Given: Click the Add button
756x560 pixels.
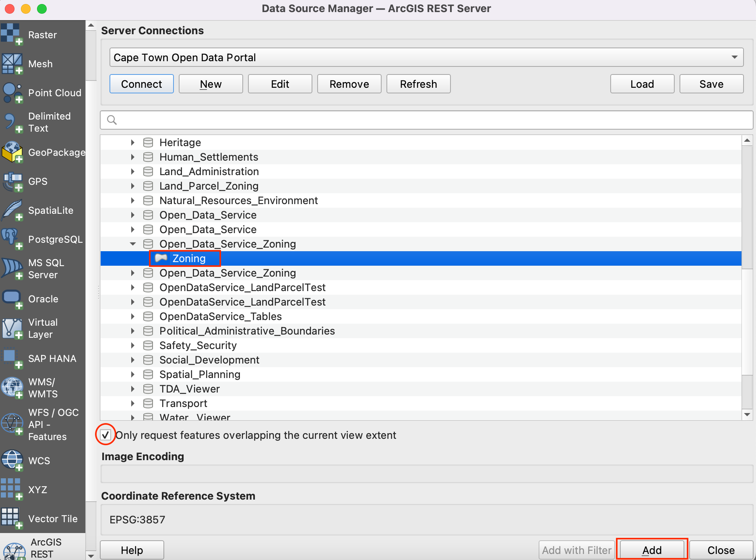Looking at the screenshot, I should 651,550.
